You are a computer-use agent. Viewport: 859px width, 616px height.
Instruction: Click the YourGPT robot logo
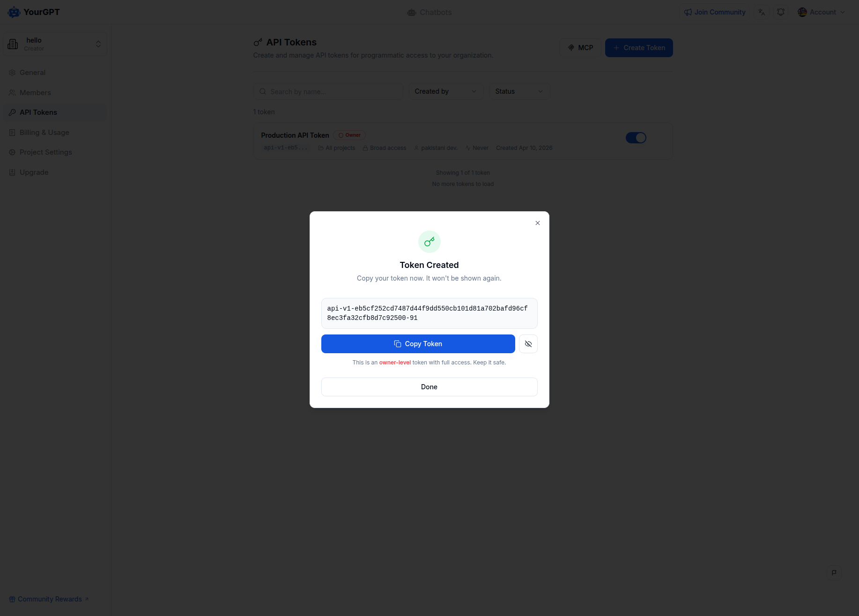14,12
